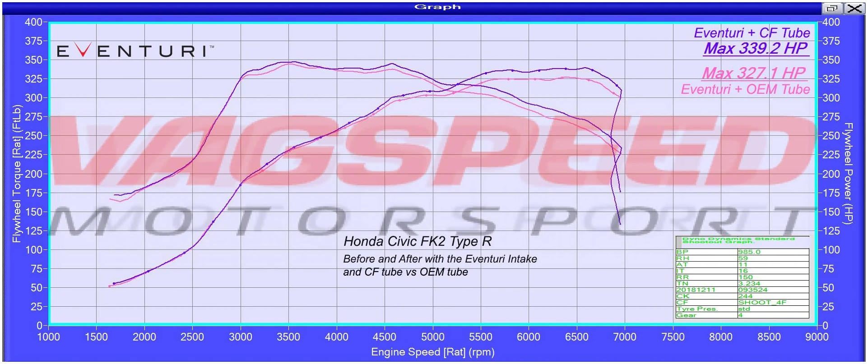Screen dimensions: 868x364
Task: Click the '5500' tick on the rpm axis
Action: pyautogui.click(x=481, y=337)
